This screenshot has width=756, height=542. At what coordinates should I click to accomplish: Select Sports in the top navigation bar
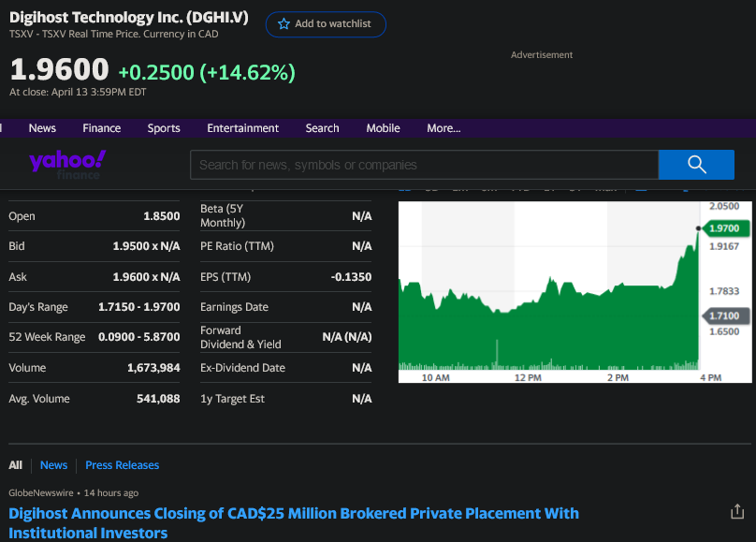tap(164, 128)
